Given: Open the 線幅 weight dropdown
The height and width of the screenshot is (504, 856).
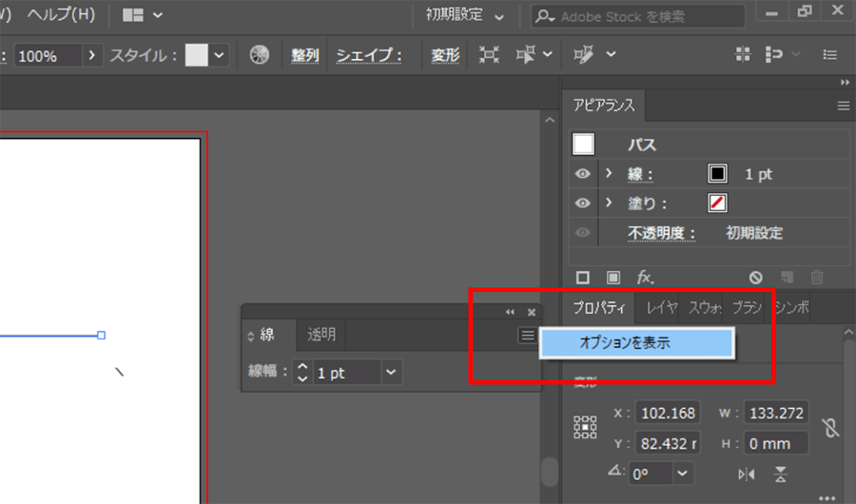Looking at the screenshot, I should tap(391, 373).
